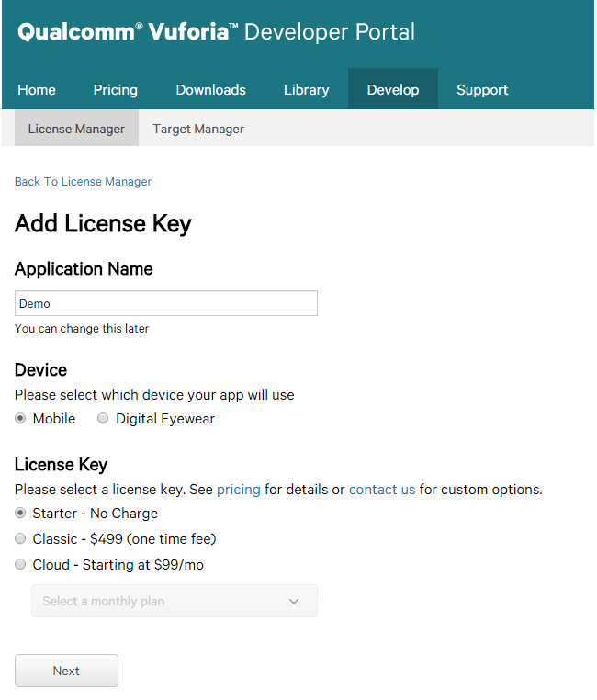Viewport: 597px width, 700px height.
Task: Choose Starter - No Charge license
Action: pyautogui.click(x=20, y=513)
